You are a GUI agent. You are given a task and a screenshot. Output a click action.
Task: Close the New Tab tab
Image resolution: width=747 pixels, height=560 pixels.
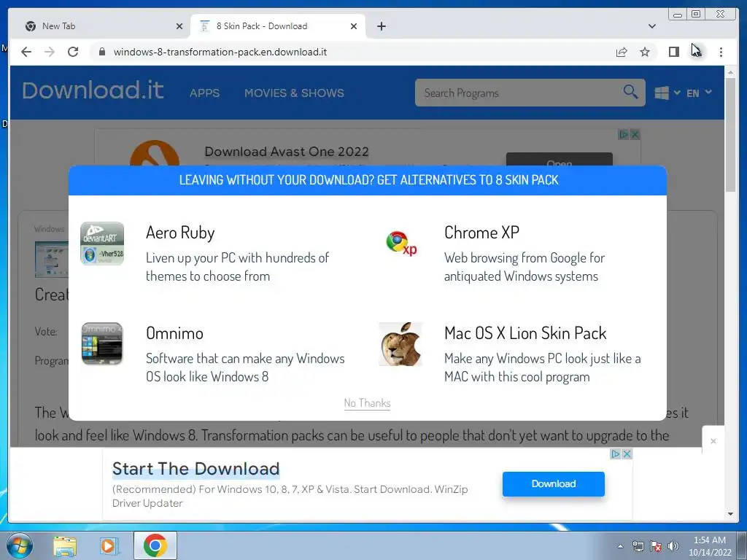point(179,26)
